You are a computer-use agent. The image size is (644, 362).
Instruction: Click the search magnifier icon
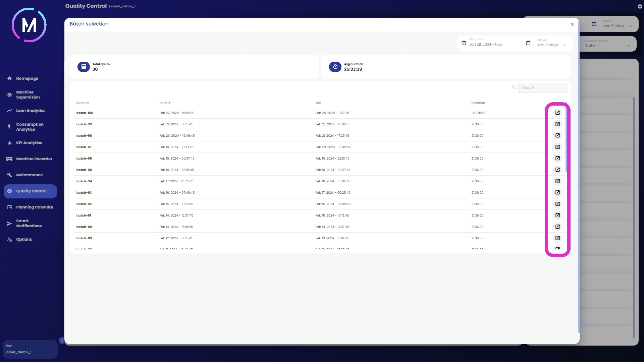pos(514,87)
